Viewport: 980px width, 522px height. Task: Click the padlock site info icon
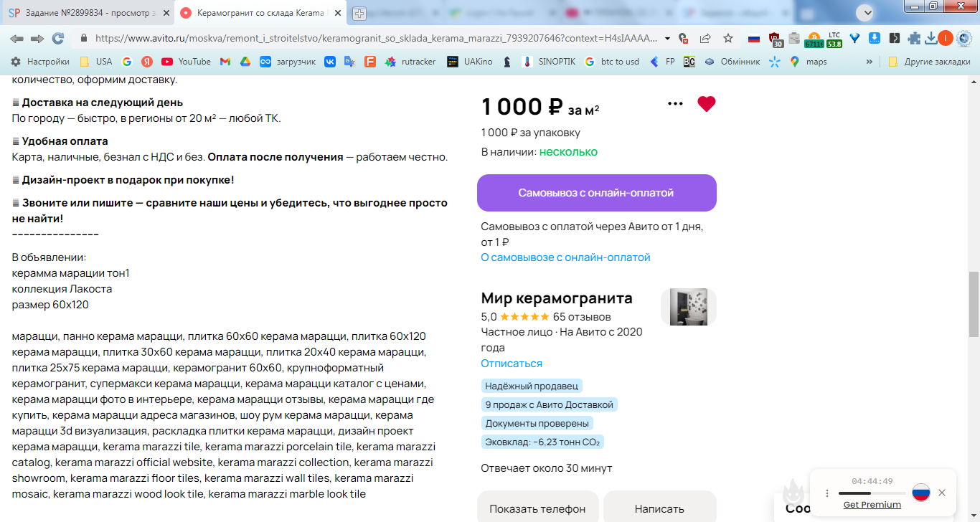pyautogui.click(x=83, y=38)
